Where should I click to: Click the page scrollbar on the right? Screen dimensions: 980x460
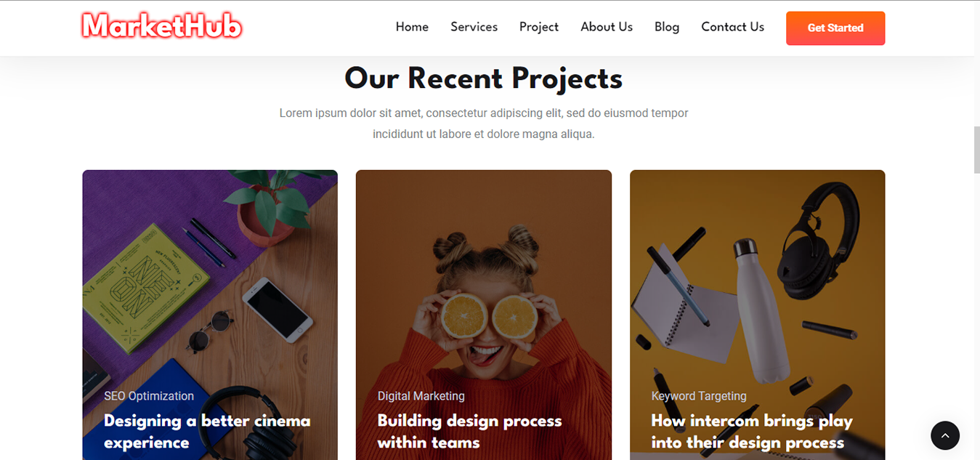coord(976,149)
